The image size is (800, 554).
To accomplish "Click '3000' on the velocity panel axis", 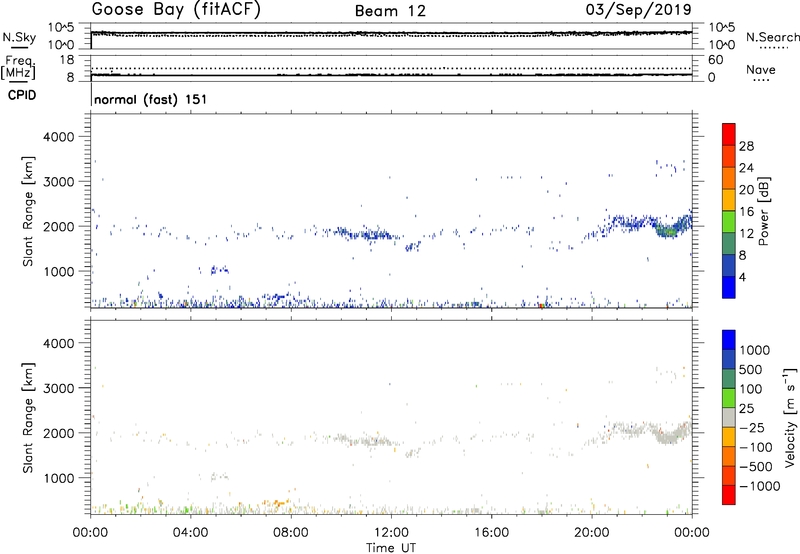I will [x=58, y=388].
